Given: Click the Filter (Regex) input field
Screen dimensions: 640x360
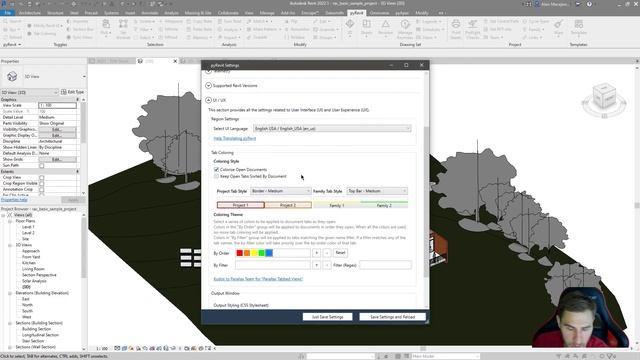Looking at the screenshot, I should [385, 265].
